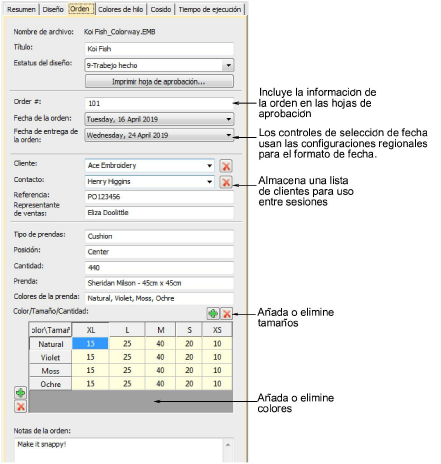Go to Tiempo de ejecución tab
This screenshot has width=441, height=464.
tap(210, 9)
